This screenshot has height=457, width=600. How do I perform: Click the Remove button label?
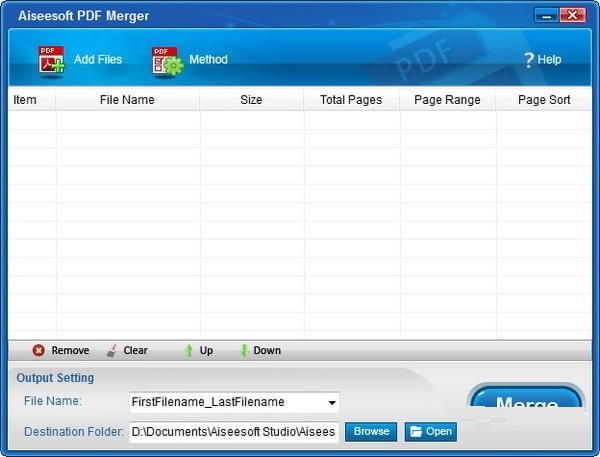(70, 350)
